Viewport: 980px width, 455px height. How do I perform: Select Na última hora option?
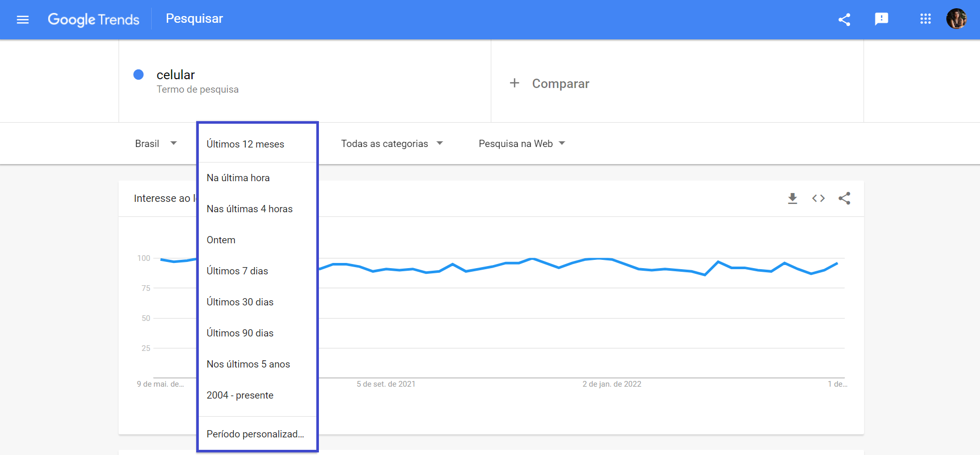[257, 178]
